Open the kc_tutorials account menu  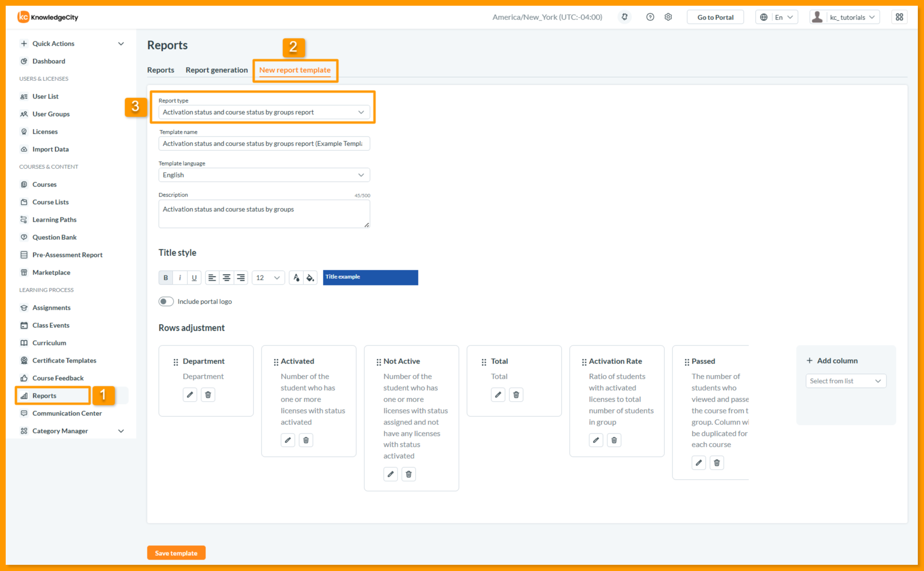point(845,17)
